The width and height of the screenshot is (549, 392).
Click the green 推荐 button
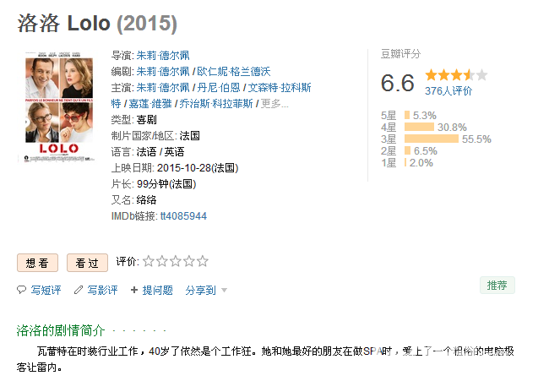[x=497, y=286]
